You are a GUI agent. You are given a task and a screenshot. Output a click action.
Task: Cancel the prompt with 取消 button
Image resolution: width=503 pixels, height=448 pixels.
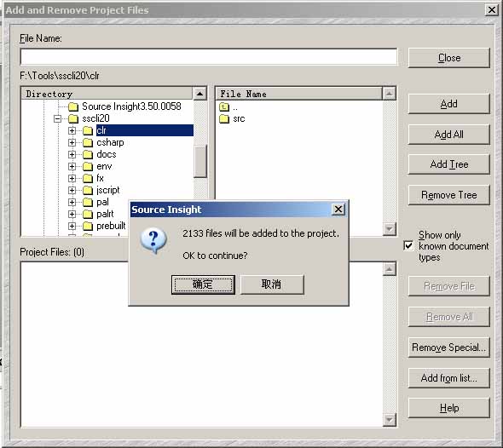(272, 284)
